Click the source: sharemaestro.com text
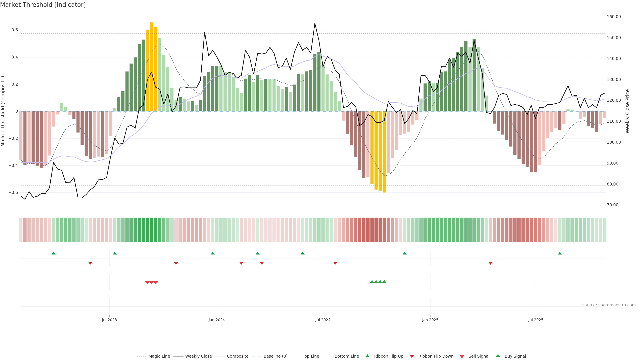 (609, 305)
